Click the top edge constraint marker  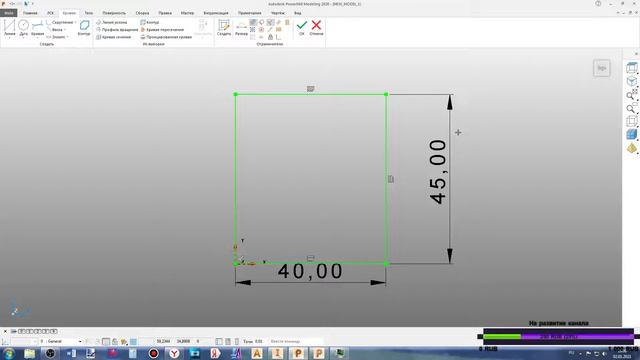[311, 89]
